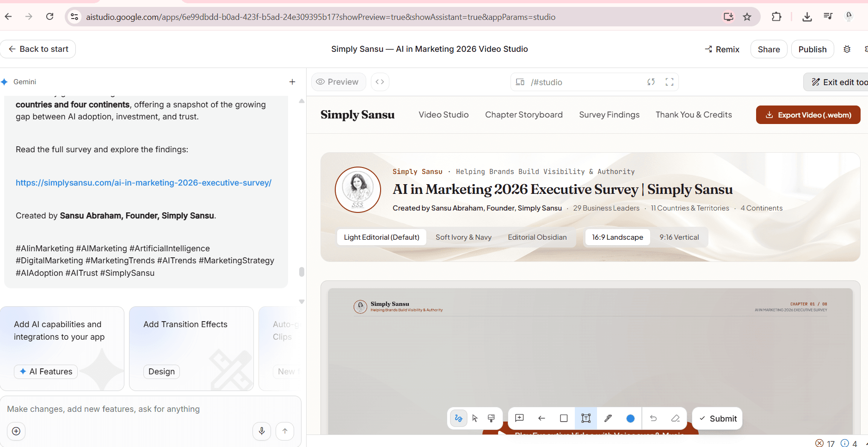Switch to 9:16 Vertical format

click(x=679, y=237)
